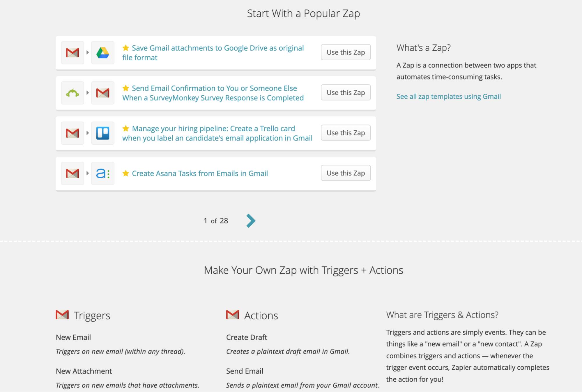Click the arrow between Gmail and Drive icons
This screenshot has width=582, height=392.
coord(87,53)
